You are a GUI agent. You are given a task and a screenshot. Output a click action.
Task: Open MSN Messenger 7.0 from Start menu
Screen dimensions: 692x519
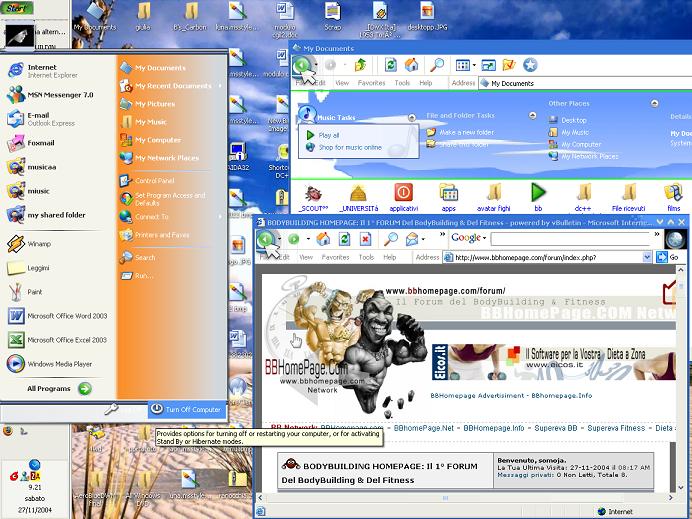click(60, 94)
